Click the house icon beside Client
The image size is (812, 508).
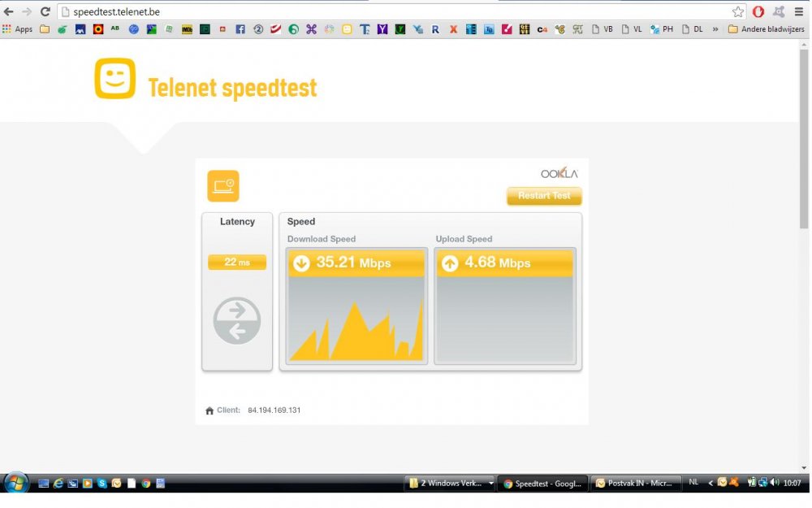(x=209, y=410)
